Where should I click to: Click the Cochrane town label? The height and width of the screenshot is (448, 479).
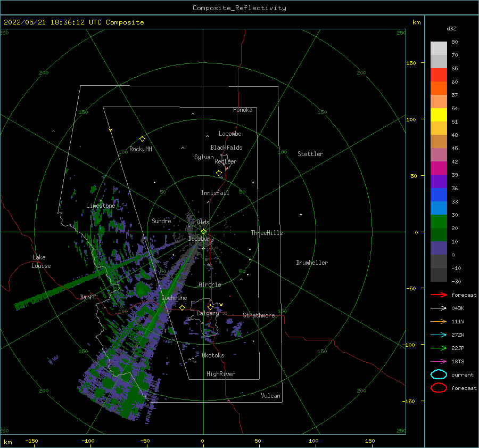click(x=174, y=298)
